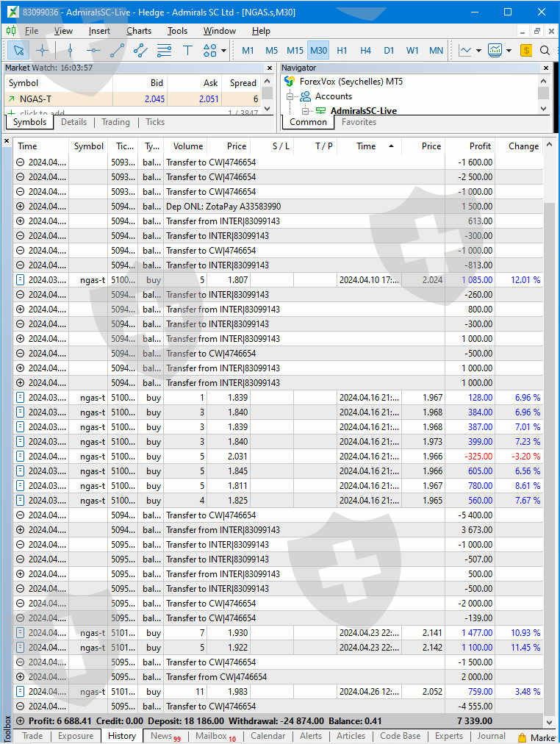Expand the Accounts tree node
The width and height of the screenshot is (560, 744).
coord(290,96)
